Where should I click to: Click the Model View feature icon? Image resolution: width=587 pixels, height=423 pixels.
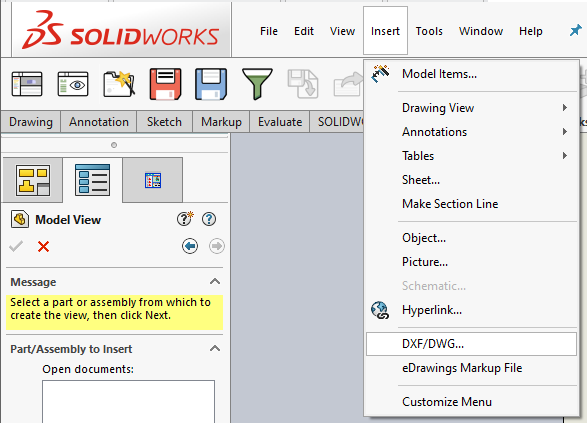click(x=20, y=219)
